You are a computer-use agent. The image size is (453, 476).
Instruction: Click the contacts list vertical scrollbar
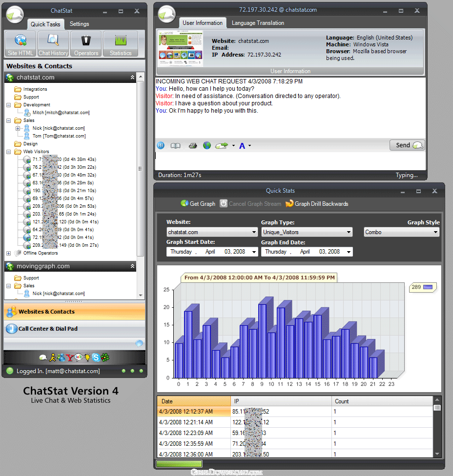point(141,168)
